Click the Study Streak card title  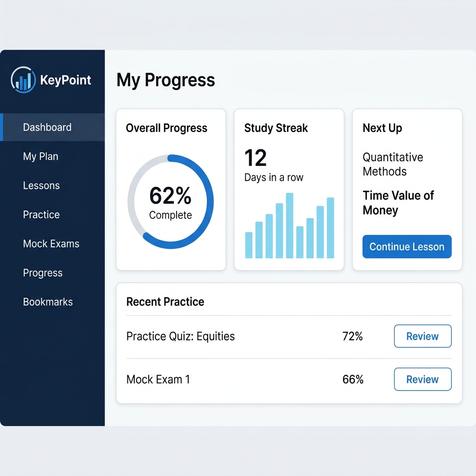click(x=276, y=128)
